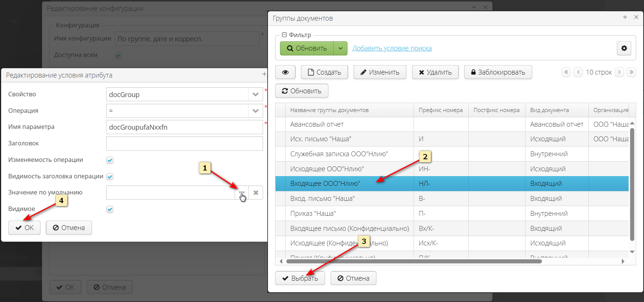This screenshot has width=644, height=302.
Task: Click the Обновить refresh button below the toolbar
Action: [x=302, y=91]
